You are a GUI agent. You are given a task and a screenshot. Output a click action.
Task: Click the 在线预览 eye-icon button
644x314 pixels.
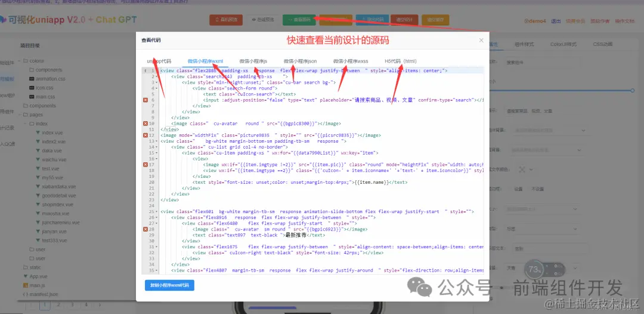tap(262, 19)
